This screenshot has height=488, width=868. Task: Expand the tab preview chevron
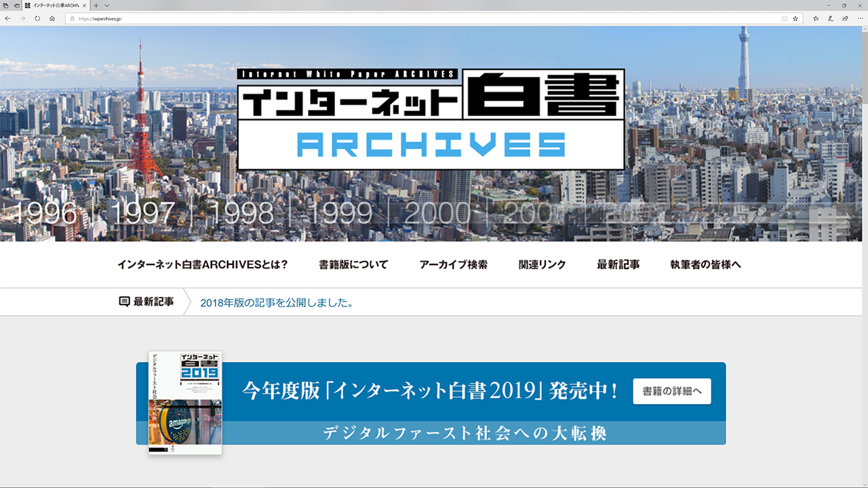(107, 5)
